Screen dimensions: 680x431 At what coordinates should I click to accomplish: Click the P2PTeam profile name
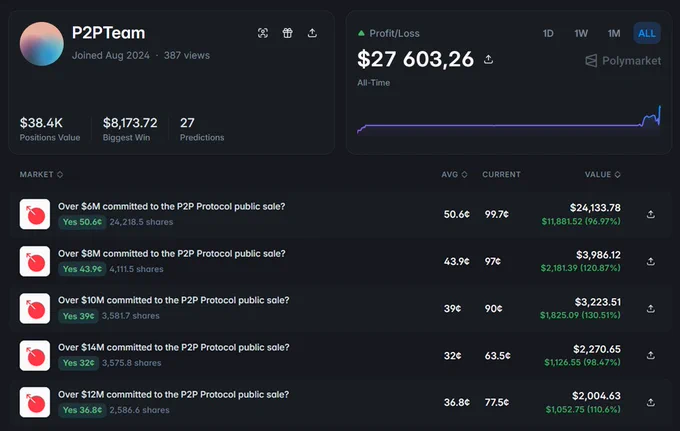108,33
